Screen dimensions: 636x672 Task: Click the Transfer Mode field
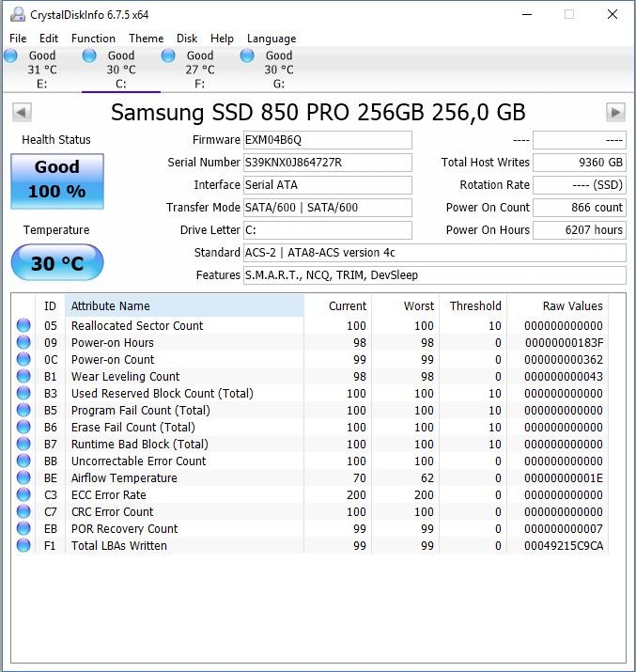click(328, 208)
